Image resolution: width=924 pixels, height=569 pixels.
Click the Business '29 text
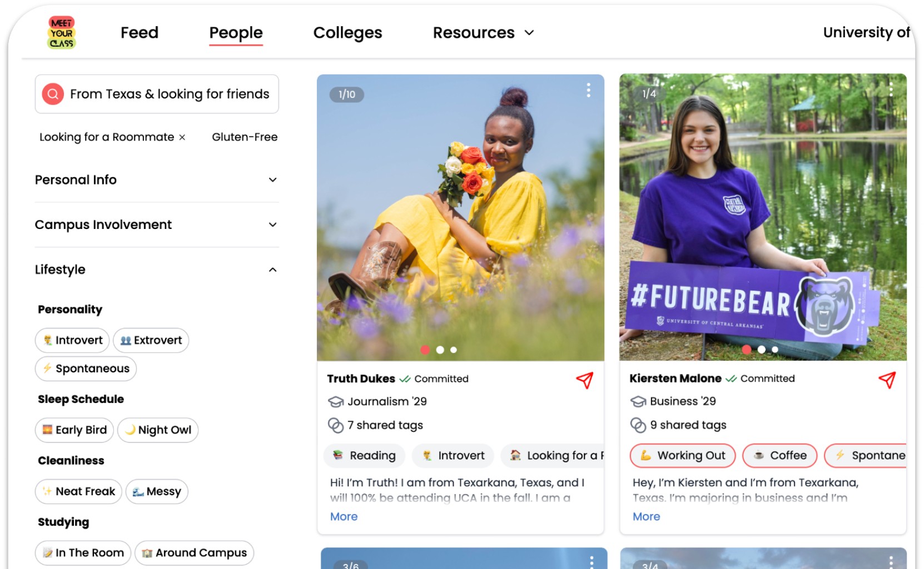pyautogui.click(x=683, y=402)
